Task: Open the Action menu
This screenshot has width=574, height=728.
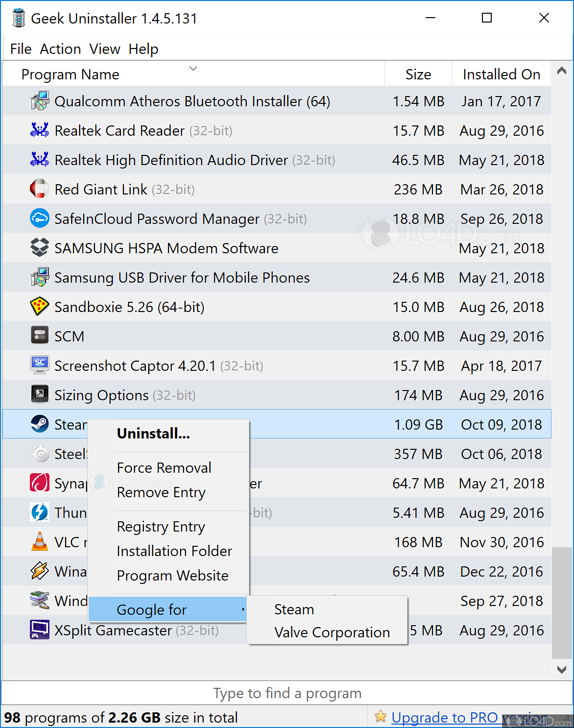Action: 61,49
